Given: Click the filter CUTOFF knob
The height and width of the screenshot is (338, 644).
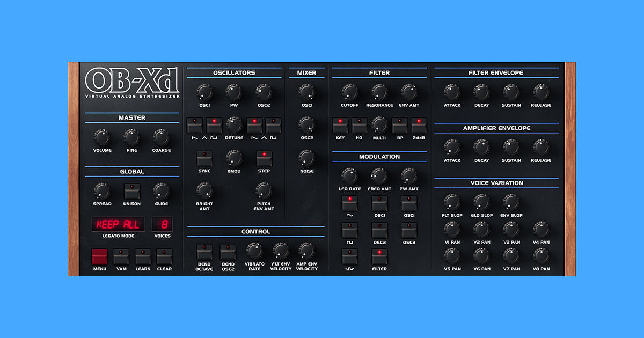Looking at the screenshot, I should tap(350, 92).
